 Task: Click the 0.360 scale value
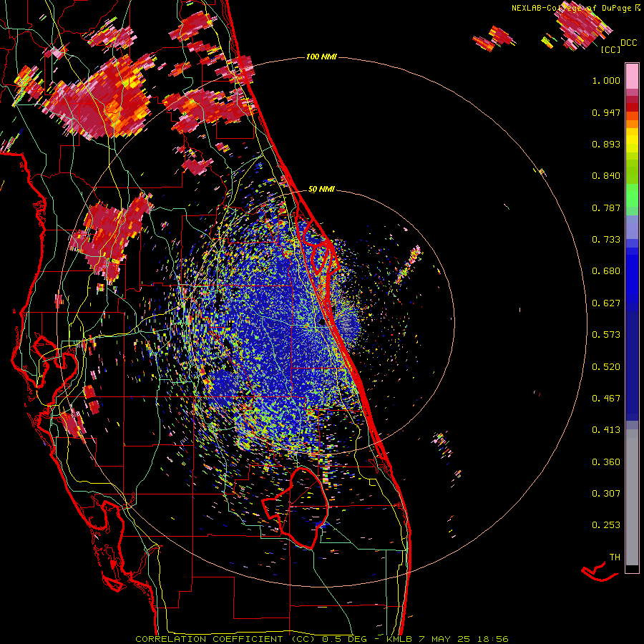pyautogui.click(x=606, y=462)
